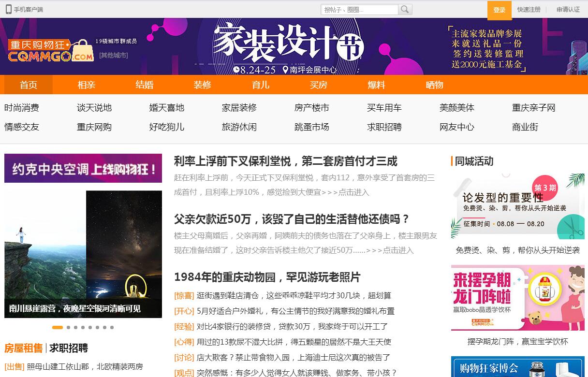Switch to the 求职招聘 tab beside 房屋租售
The image size is (588, 377).
click(x=68, y=348)
